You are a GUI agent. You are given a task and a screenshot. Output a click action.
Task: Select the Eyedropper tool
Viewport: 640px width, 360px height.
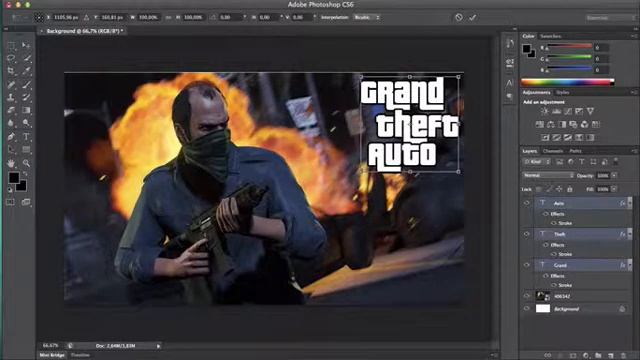coord(26,71)
